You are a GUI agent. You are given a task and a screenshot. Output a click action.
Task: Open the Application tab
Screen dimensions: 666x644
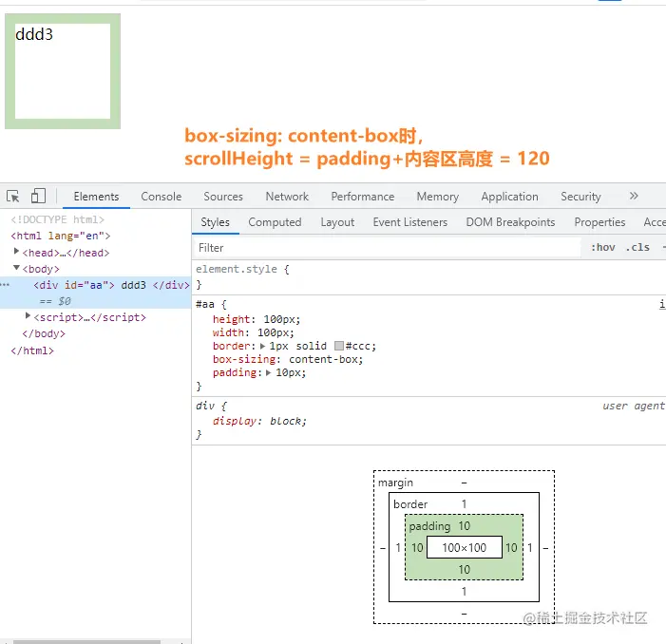(509, 197)
